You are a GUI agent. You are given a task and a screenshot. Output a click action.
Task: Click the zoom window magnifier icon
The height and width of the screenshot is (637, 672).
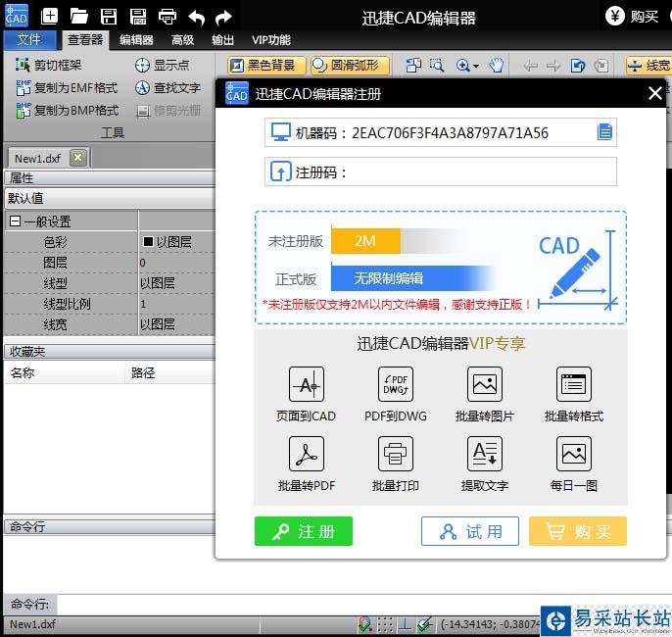[x=437, y=66]
